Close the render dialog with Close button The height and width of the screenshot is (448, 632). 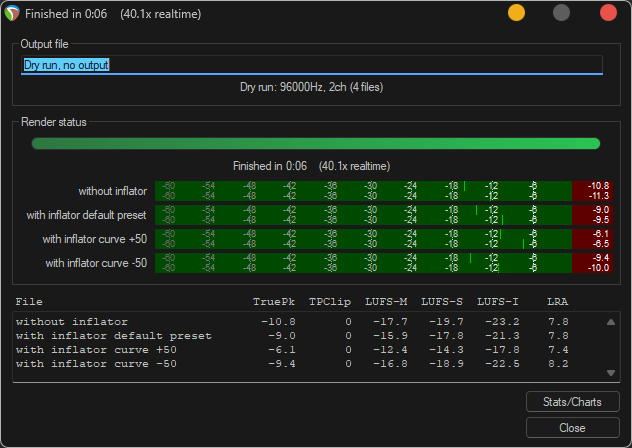click(572, 427)
